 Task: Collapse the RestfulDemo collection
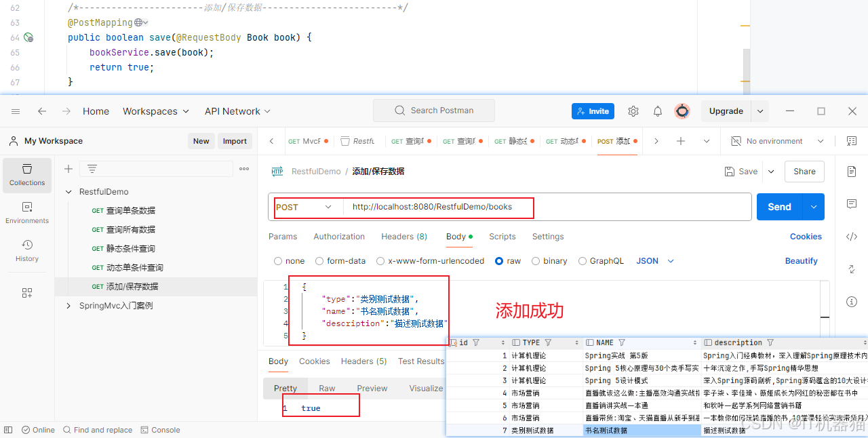tap(68, 192)
